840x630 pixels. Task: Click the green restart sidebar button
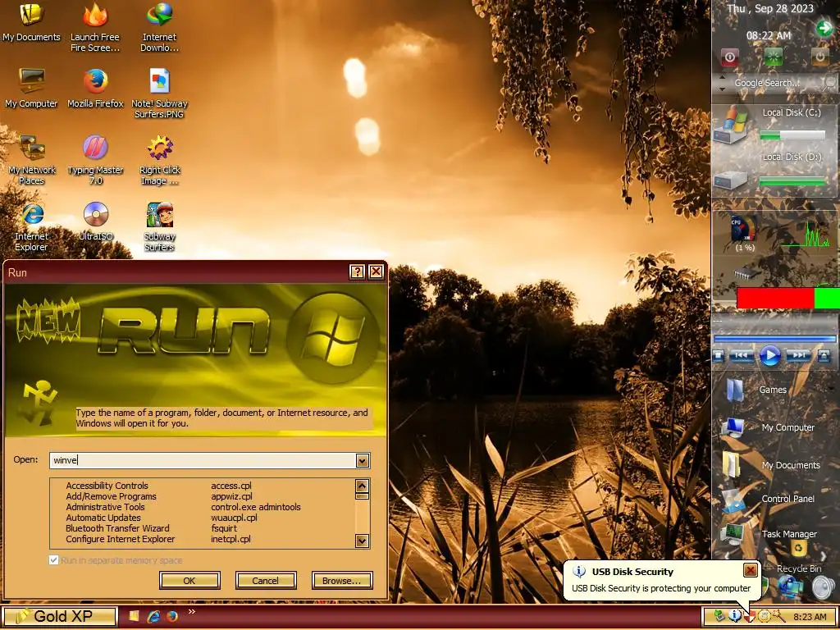[773, 57]
